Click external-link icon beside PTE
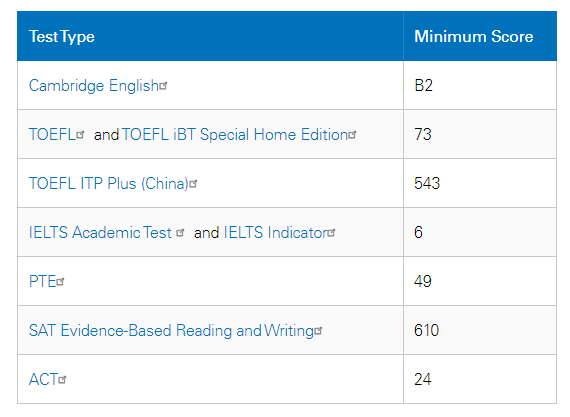 coord(60,282)
